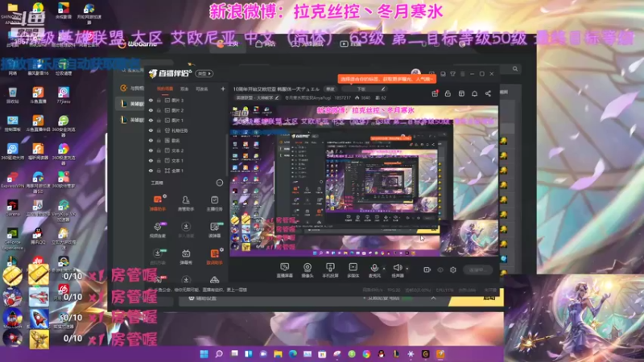The image size is (644, 362).
Task: Toggle lock on 全屏 1 layer
Action: click(159, 171)
